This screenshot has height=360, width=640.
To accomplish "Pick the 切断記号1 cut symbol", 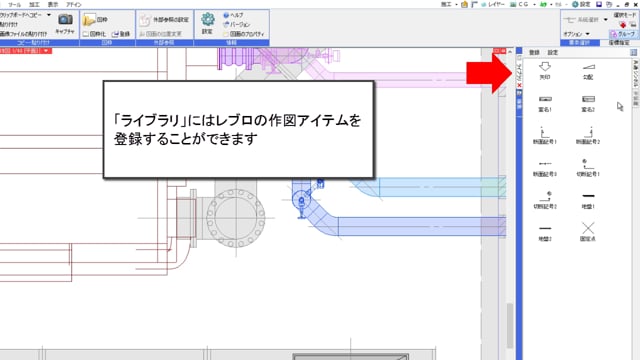I will click(x=588, y=168).
